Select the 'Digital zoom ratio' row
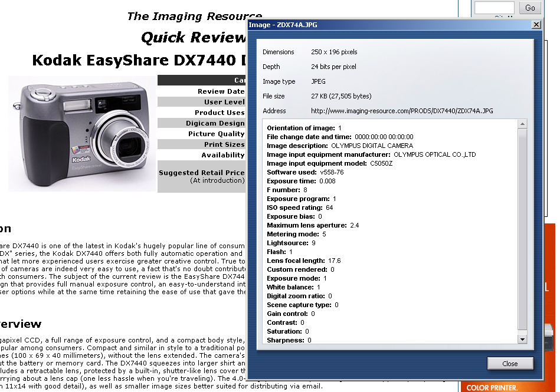 pyautogui.click(x=299, y=296)
